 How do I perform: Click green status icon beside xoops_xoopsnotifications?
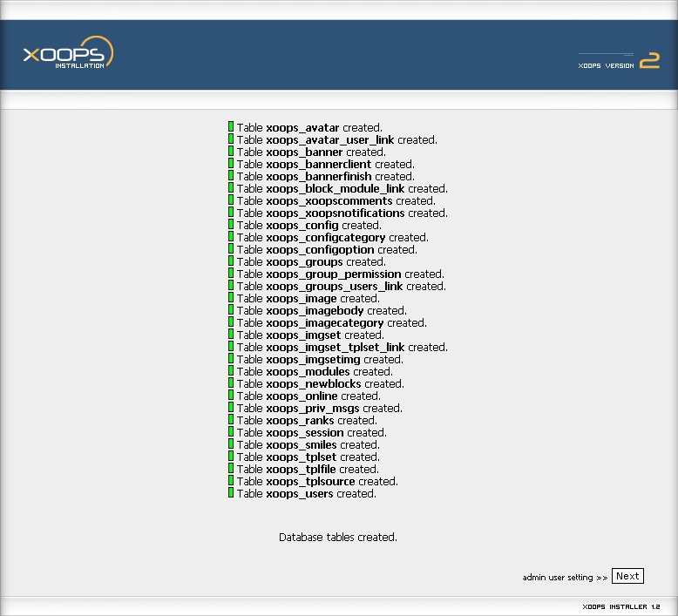click(x=231, y=212)
